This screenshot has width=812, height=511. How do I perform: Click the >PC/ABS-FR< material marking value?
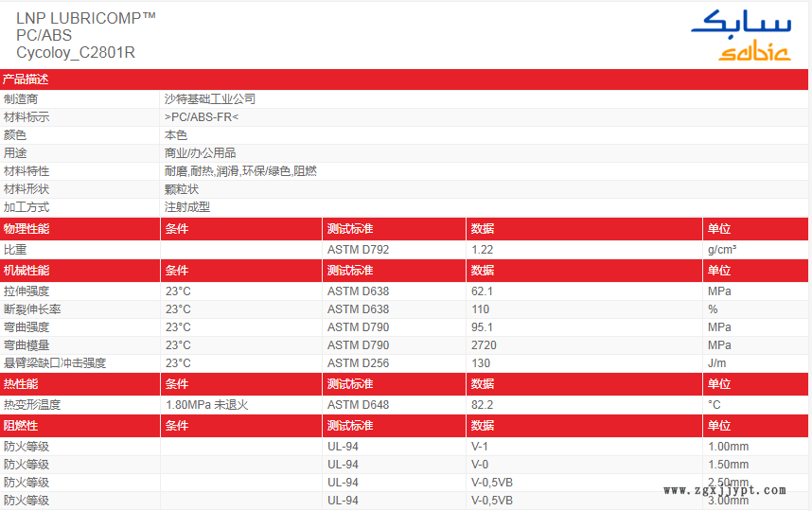tap(202, 117)
